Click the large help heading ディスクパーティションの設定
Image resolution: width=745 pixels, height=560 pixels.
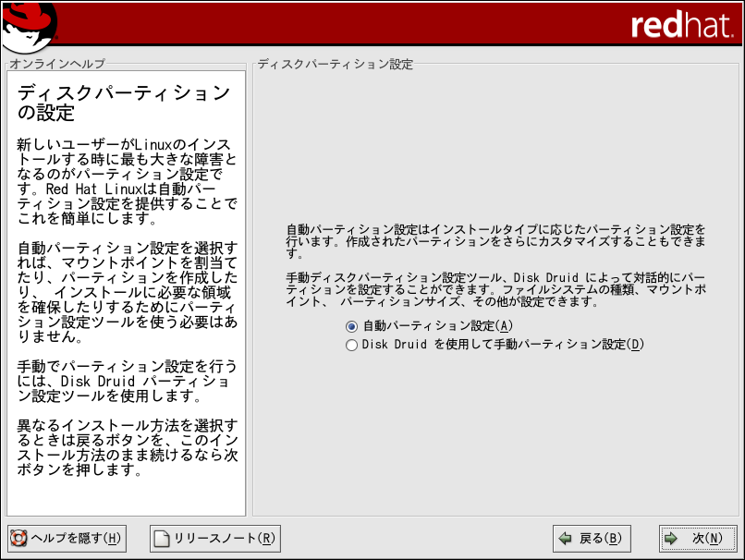pos(124,103)
